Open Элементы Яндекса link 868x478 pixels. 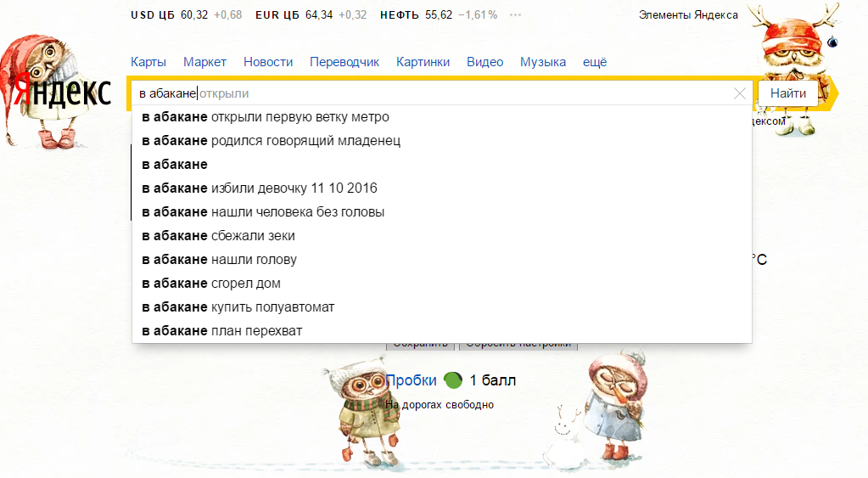point(688,15)
